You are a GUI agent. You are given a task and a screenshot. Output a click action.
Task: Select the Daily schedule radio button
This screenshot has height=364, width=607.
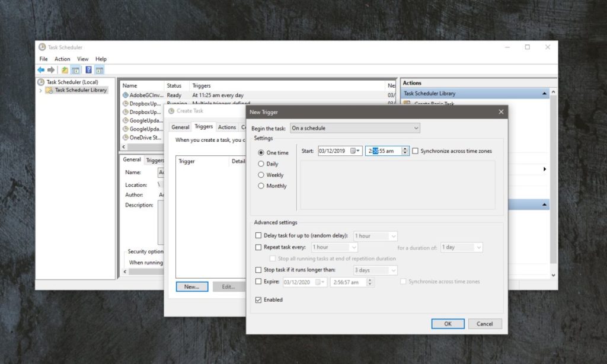[261, 164]
